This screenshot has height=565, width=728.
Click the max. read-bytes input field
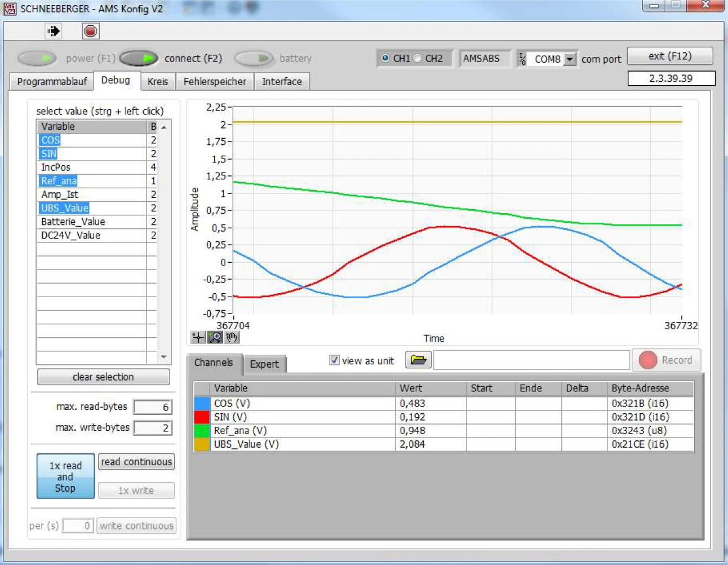(x=153, y=407)
